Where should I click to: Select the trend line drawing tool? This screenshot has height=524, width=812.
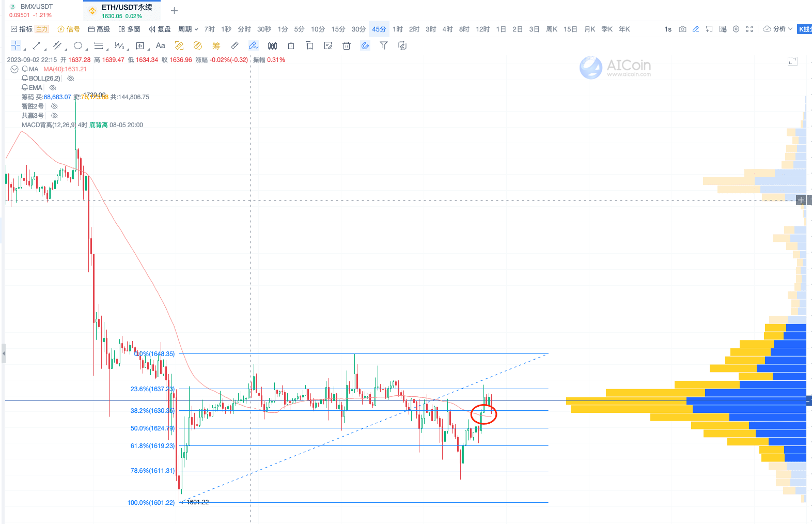click(37, 45)
